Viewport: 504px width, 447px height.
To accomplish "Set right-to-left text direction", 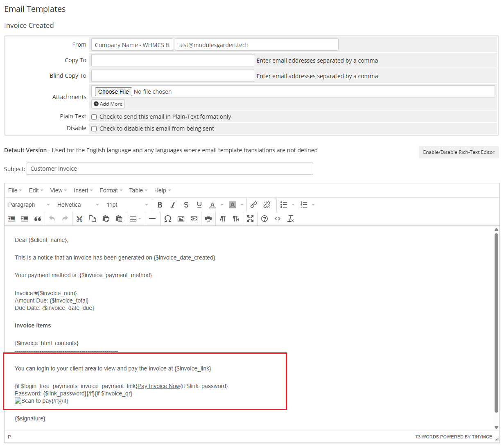I will (x=236, y=219).
